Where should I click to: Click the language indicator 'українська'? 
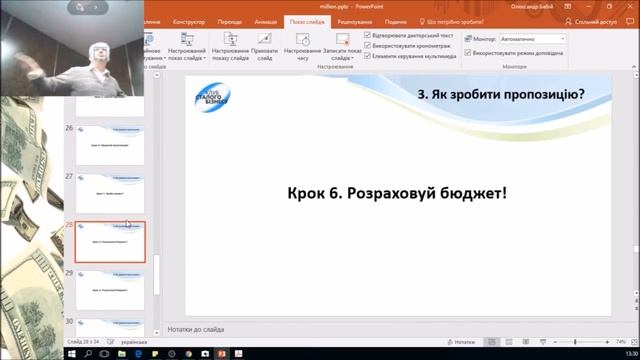(134, 342)
